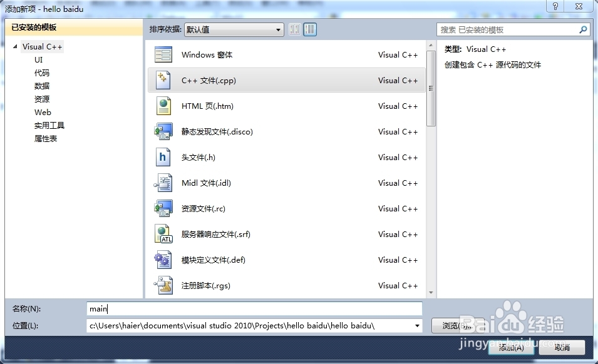
Task: Collapse the Visual C++ tree node
Action: click(15, 46)
